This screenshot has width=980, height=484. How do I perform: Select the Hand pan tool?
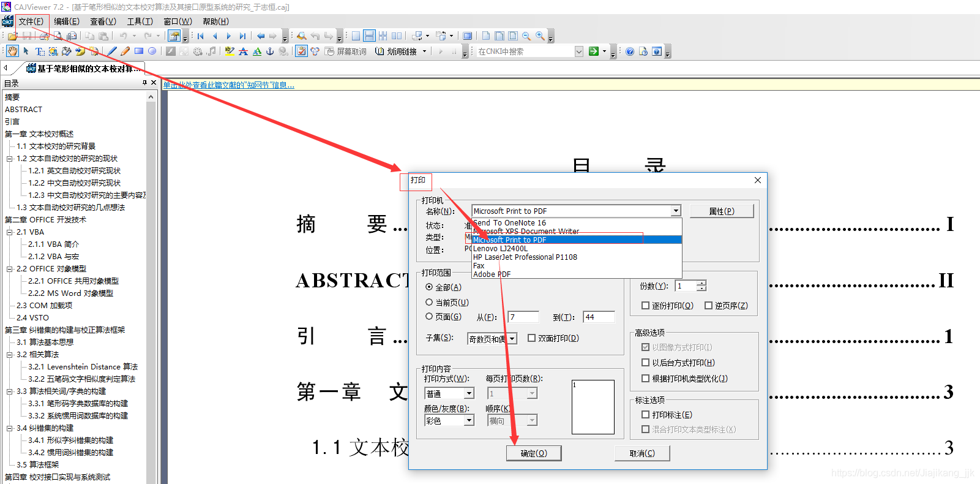pos(12,51)
